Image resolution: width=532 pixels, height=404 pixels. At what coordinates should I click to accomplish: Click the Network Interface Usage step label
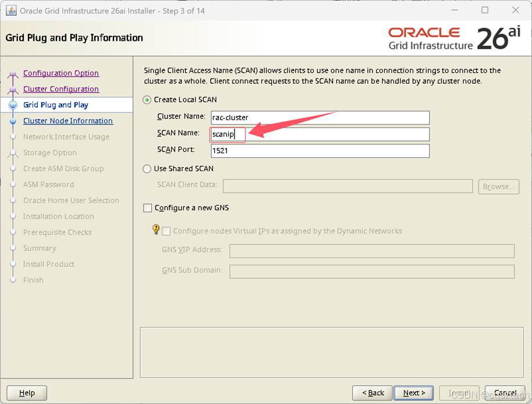point(66,137)
